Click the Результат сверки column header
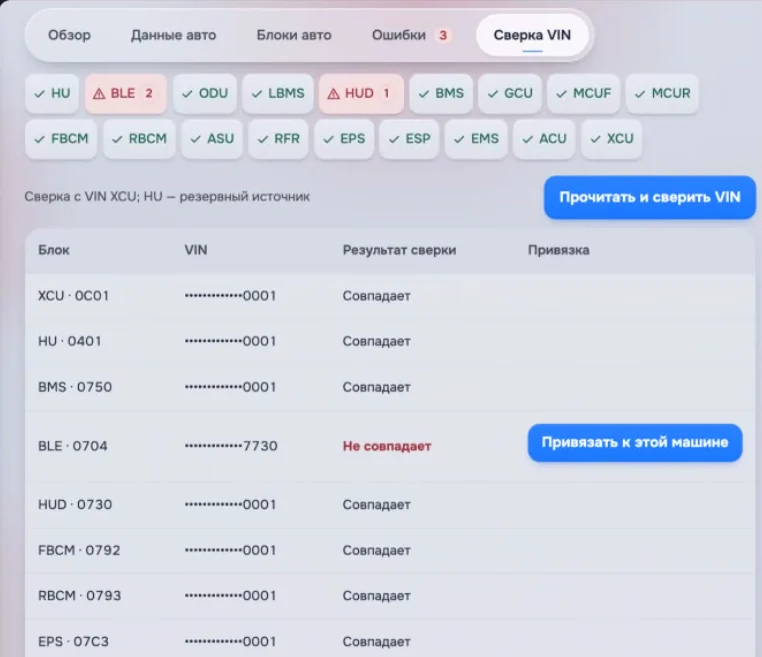Viewport: 762px width, 657px height. (x=399, y=250)
